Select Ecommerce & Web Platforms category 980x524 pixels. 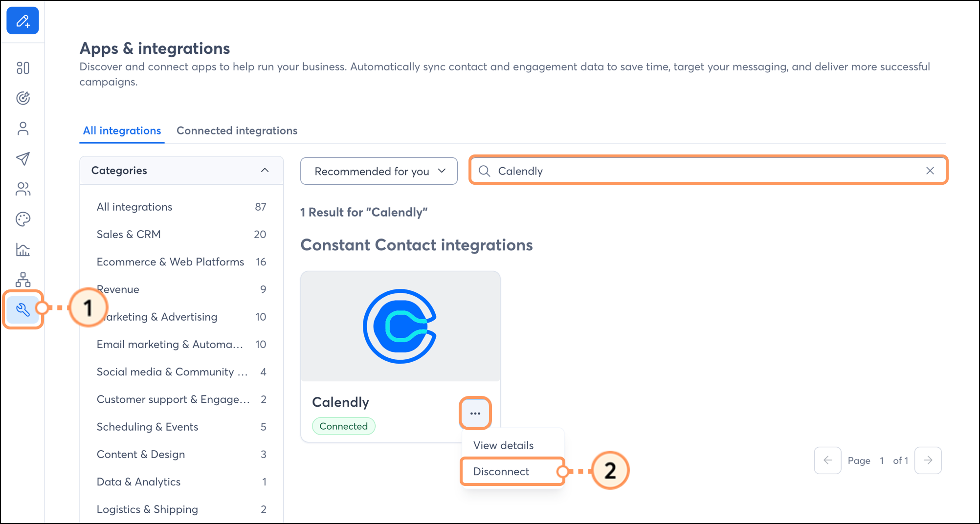click(181, 262)
